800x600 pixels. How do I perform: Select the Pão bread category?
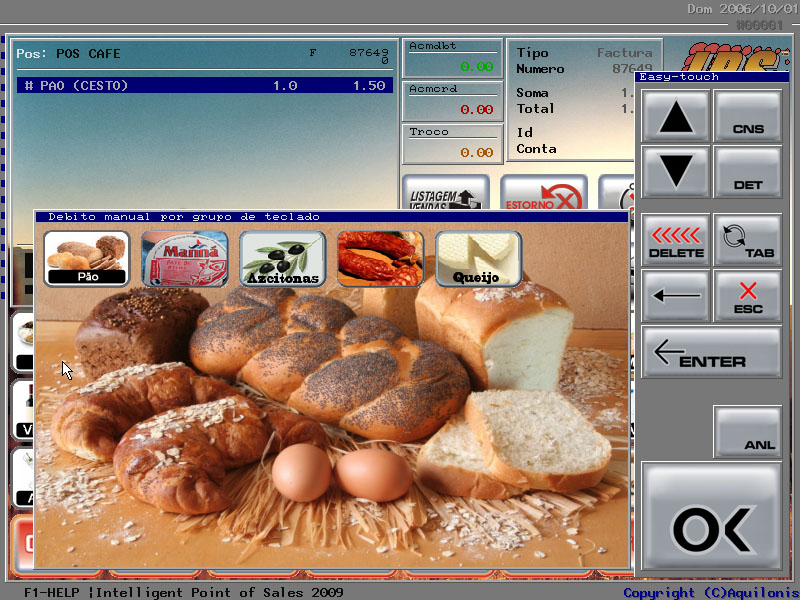[x=86, y=259]
